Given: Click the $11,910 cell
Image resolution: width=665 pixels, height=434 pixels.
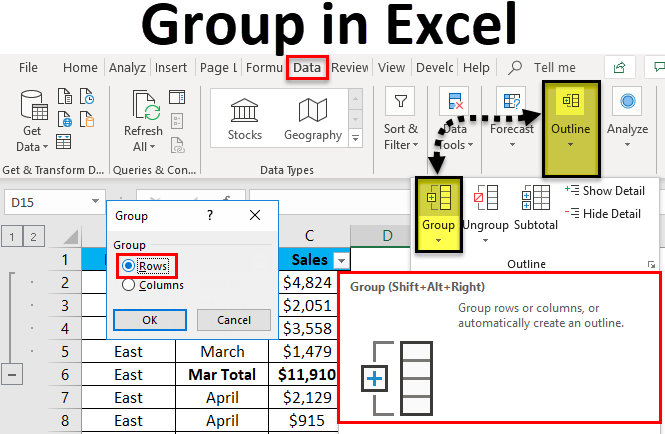Looking at the screenshot, I should click(307, 375).
